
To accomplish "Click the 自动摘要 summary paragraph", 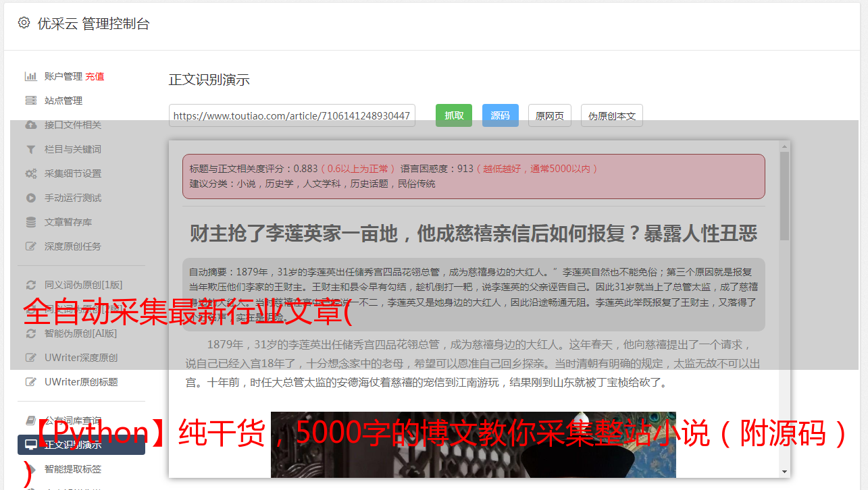I will (x=474, y=294).
